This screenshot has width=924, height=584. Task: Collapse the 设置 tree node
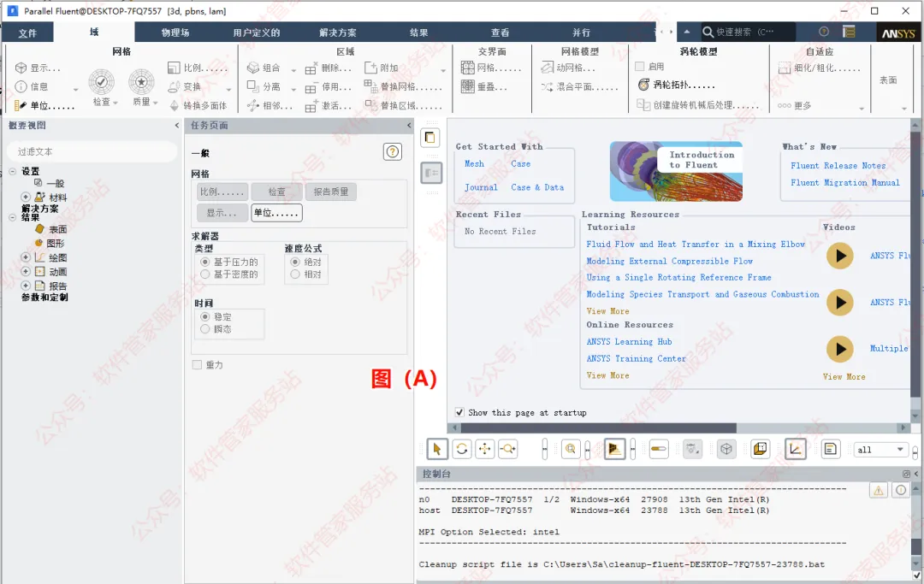tap(13, 172)
